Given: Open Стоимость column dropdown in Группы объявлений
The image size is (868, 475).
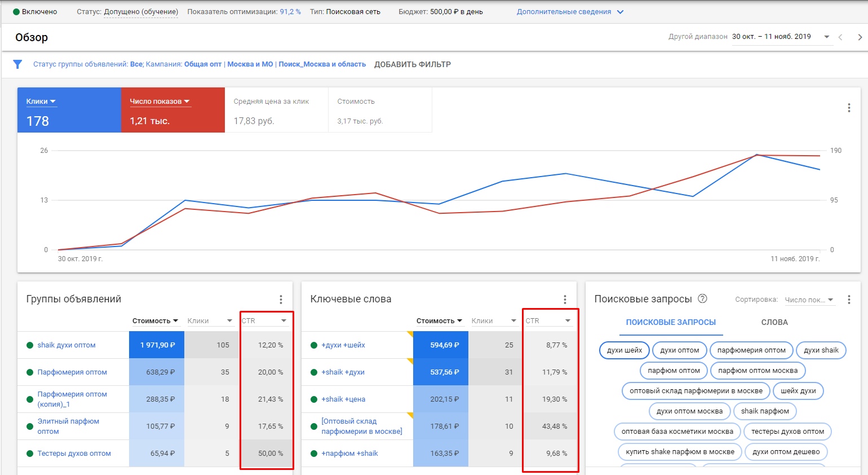Looking at the screenshot, I should point(155,321).
